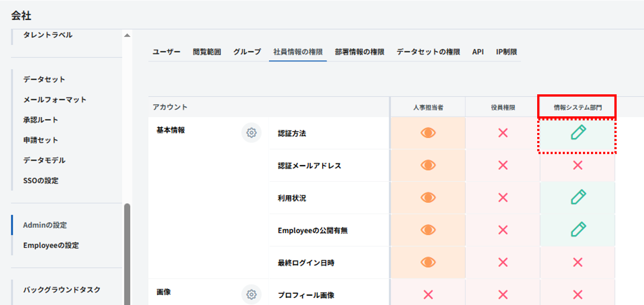Image resolution: width=644 pixels, height=305 pixels.
Task: Open the 部署情報の権限 tab
Action: 359,52
